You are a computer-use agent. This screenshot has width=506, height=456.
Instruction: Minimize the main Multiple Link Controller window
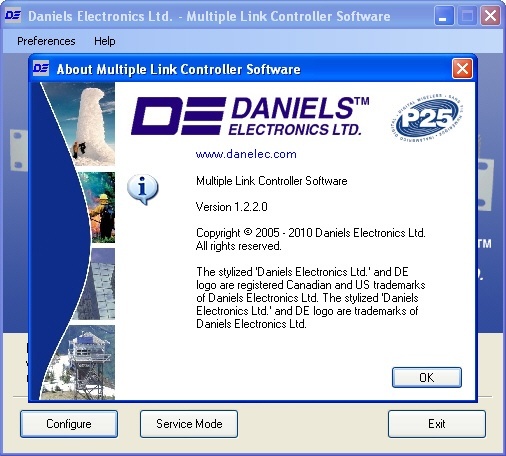click(444, 15)
